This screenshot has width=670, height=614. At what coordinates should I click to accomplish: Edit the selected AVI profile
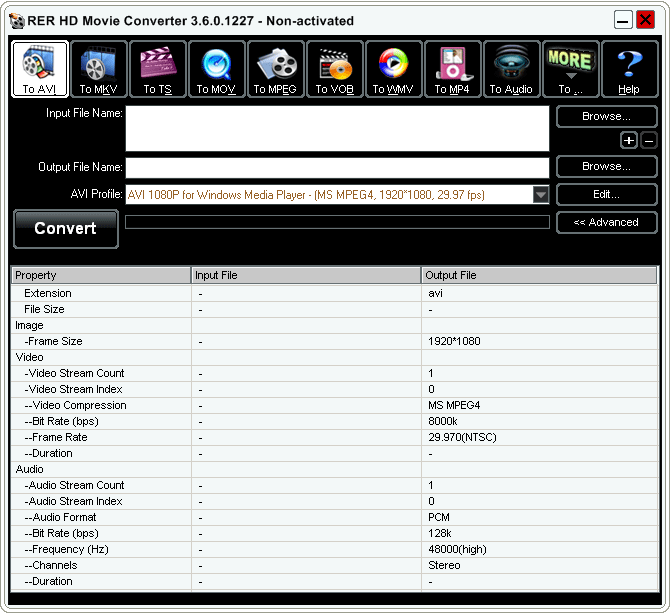click(606, 194)
